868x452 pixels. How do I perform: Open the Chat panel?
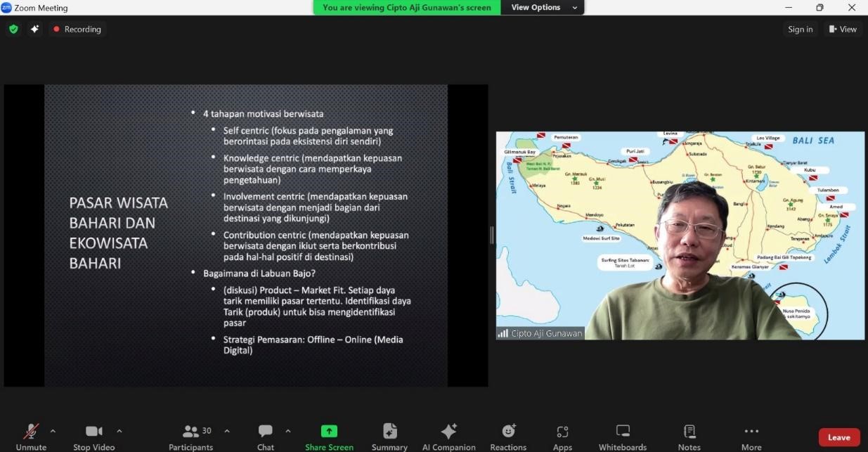[266, 437]
